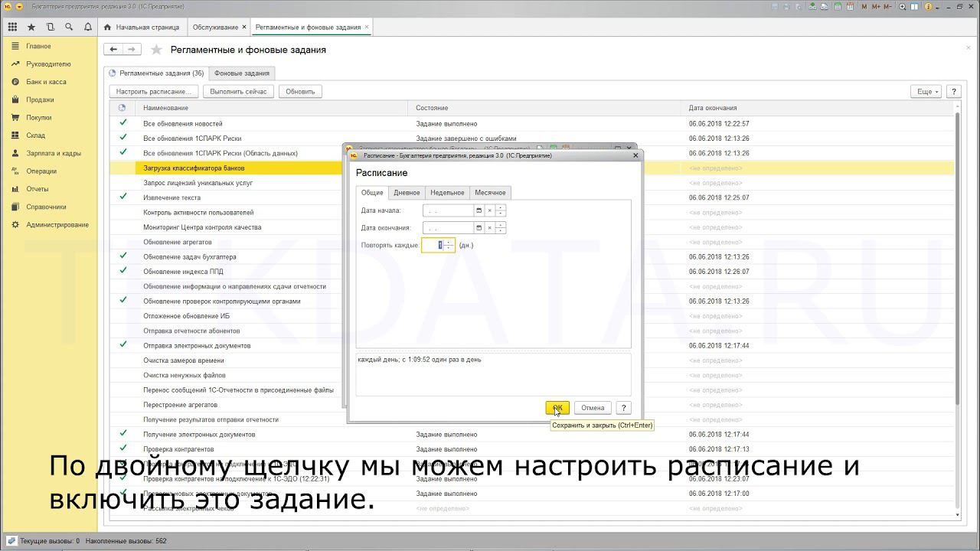Click the Обновить button

[x=300, y=91]
